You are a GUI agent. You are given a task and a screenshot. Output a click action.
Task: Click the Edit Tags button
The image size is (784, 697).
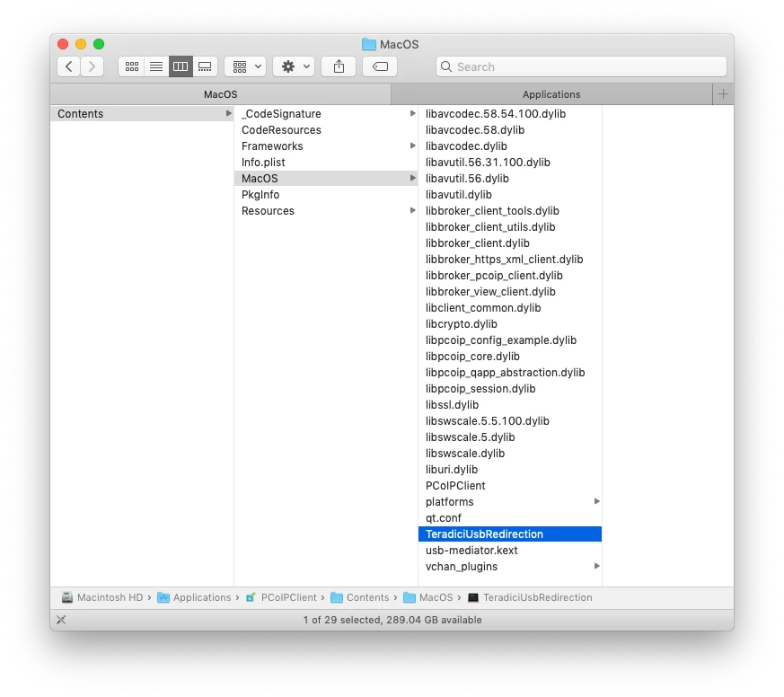coord(380,66)
